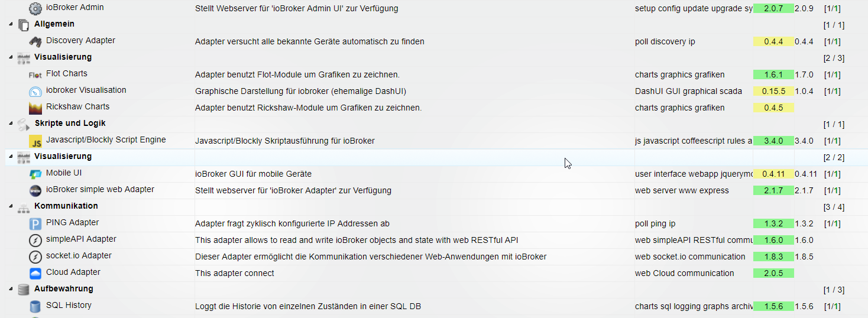Image resolution: width=868 pixels, height=318 pixels.
Task: Click the blue cloud icon of Cloud Adapter
Action: point(35,273)
